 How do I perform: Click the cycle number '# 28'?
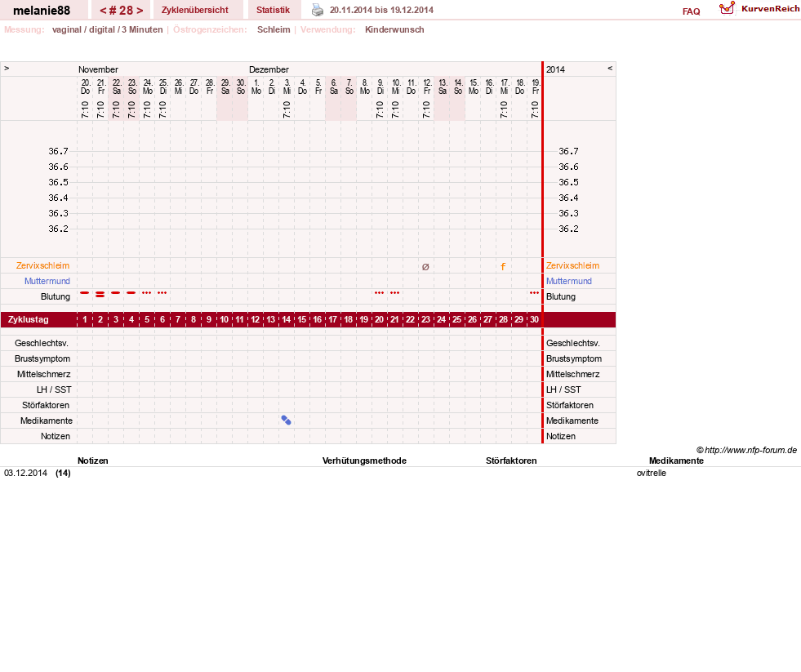(x=121, y=11)
